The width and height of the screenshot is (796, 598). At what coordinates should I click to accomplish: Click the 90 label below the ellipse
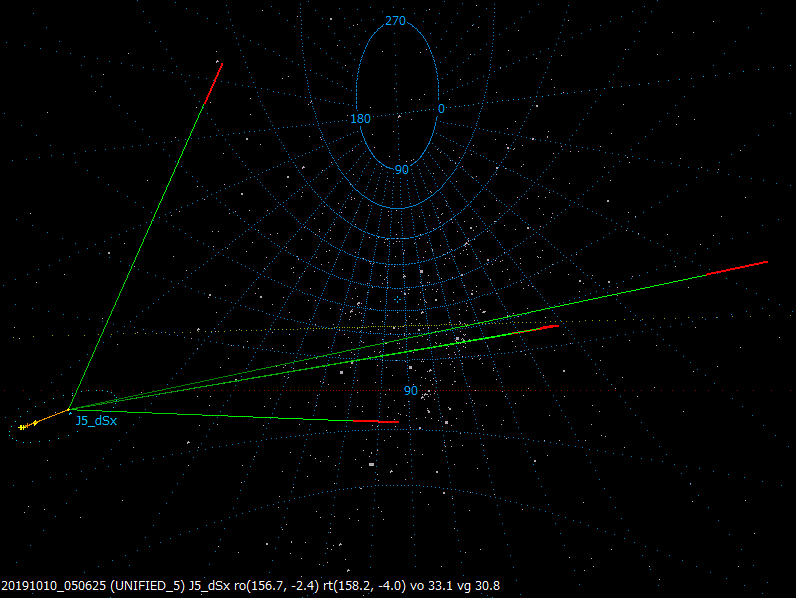pos(402,170)
